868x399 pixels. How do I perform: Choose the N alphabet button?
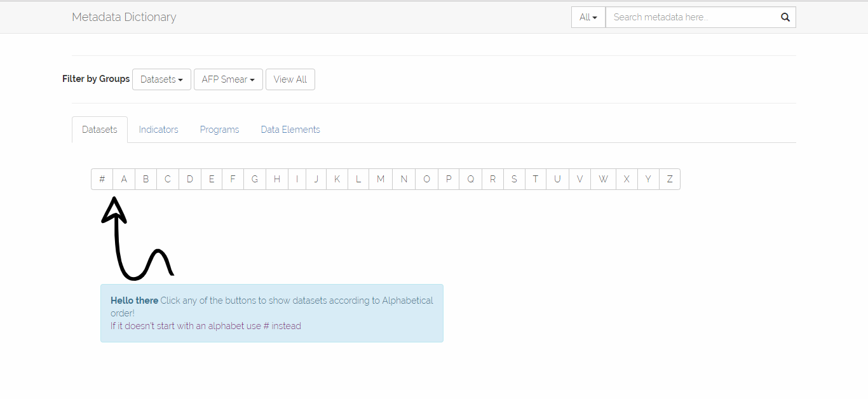(404, 179)
